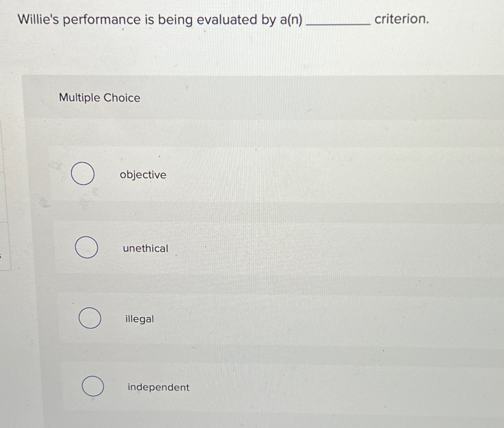Select the illegal radio button
The width and height of the screenshot is (504, 428).
90,318
